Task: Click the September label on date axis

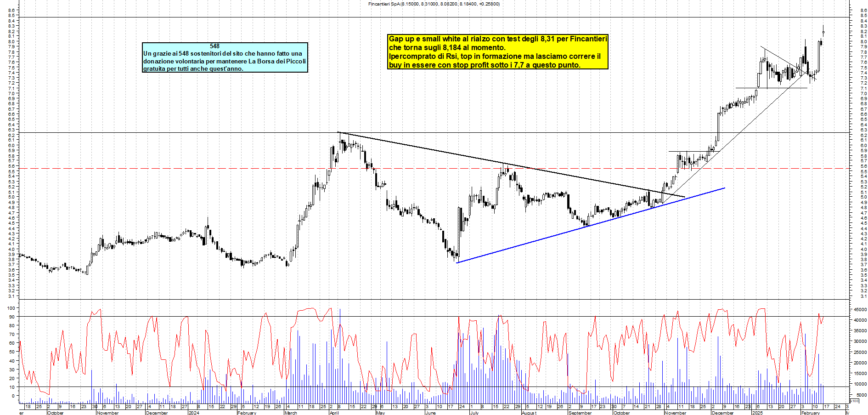Action: tap(581, 413)
